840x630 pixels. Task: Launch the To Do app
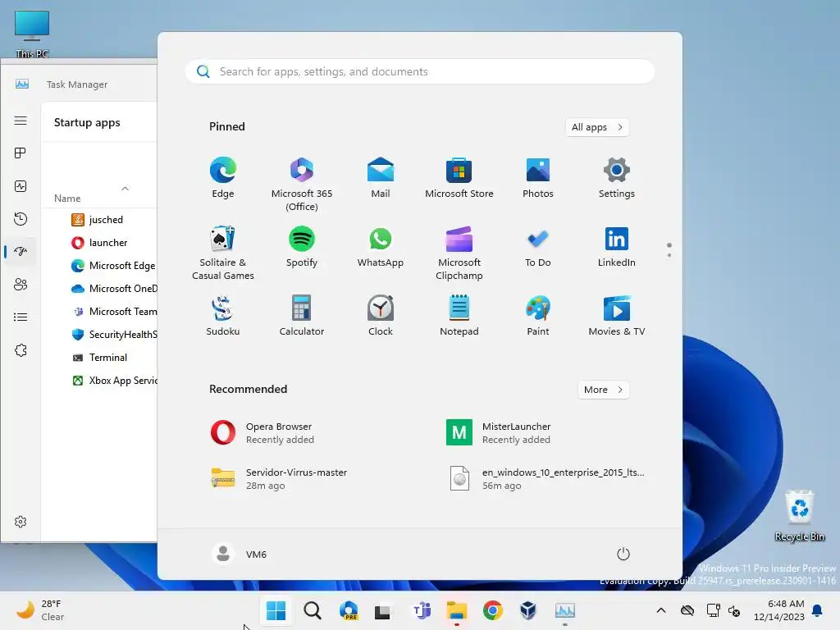tap(538, 247)
